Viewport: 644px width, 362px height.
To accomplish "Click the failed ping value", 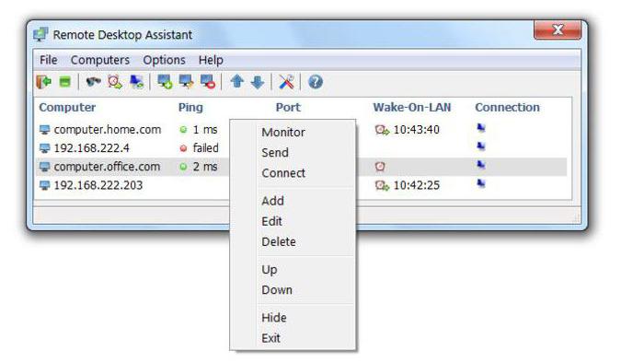I will (x=206, y=148).
